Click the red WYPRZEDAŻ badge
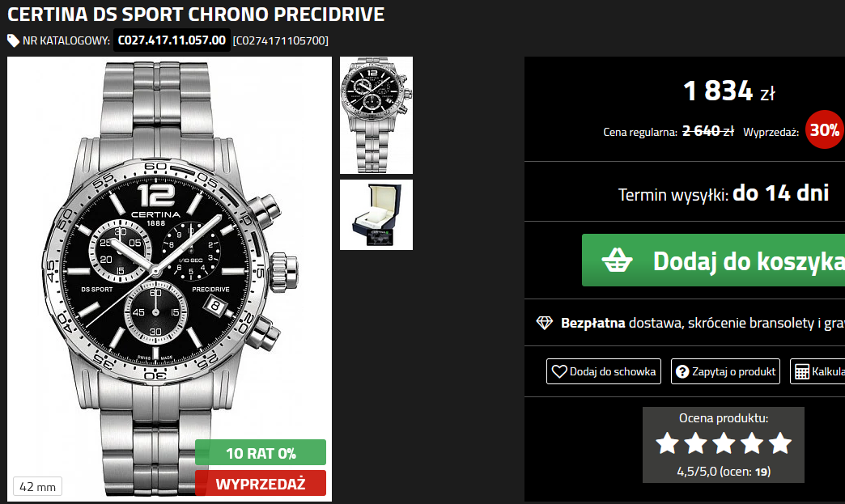845x504 pixels. pyautogui.click(x=261, y=483)
